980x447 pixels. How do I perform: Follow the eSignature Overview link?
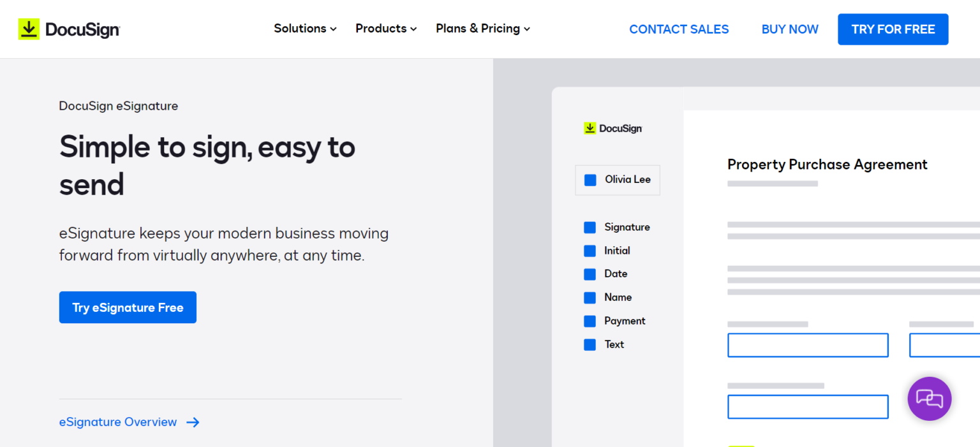117,422
